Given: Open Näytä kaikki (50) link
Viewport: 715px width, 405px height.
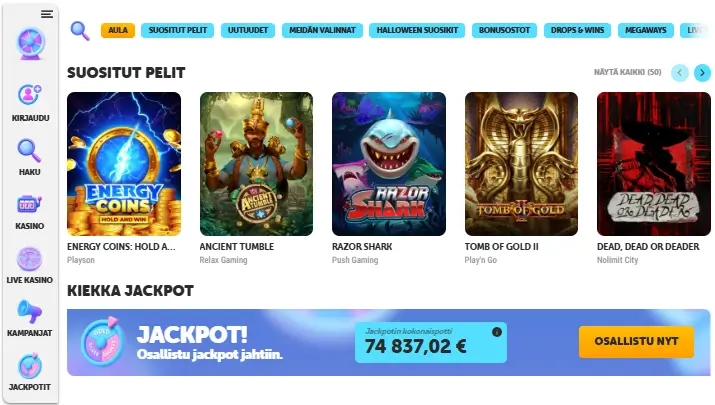Looking at the screenshot, I should [x=627, y=72].
